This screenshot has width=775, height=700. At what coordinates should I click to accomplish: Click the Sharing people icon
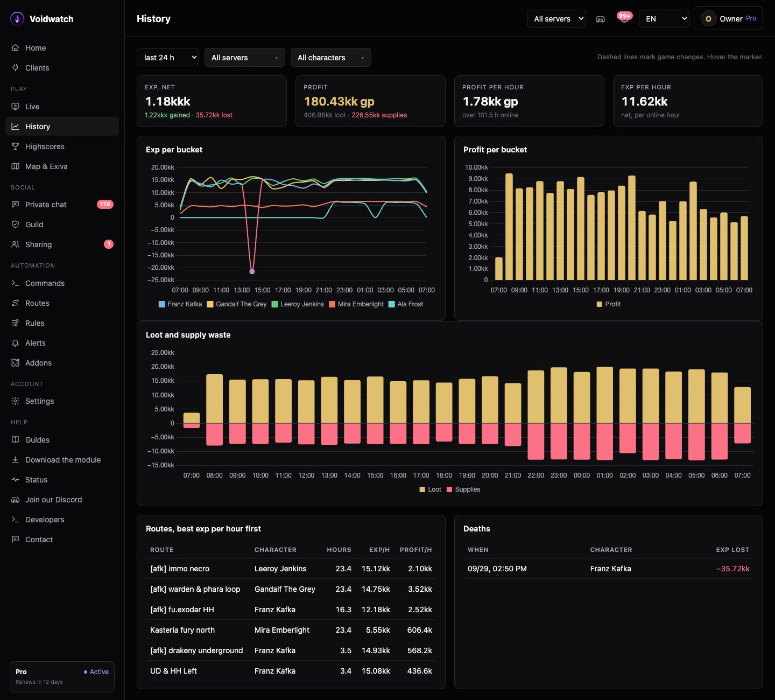pos(15,244)
